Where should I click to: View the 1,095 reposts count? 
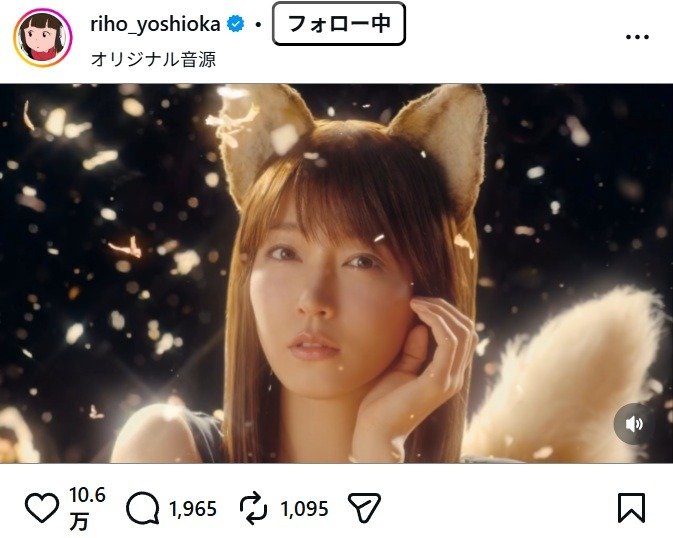click(x=304, y=509)
